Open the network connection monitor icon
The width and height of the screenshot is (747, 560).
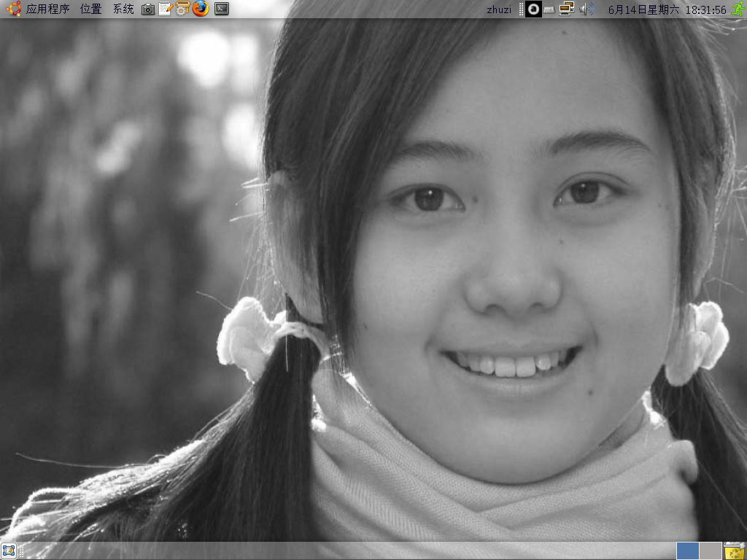566,9
